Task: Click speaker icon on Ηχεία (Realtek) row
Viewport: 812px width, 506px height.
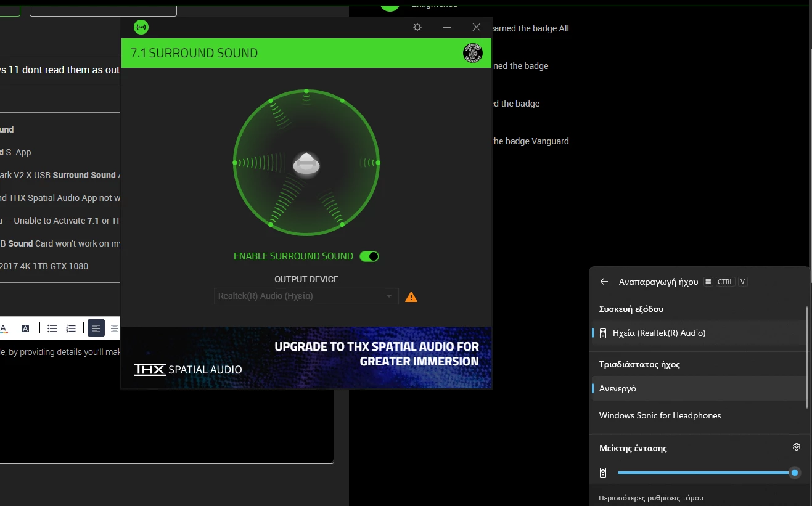Action: coord(603,333)
